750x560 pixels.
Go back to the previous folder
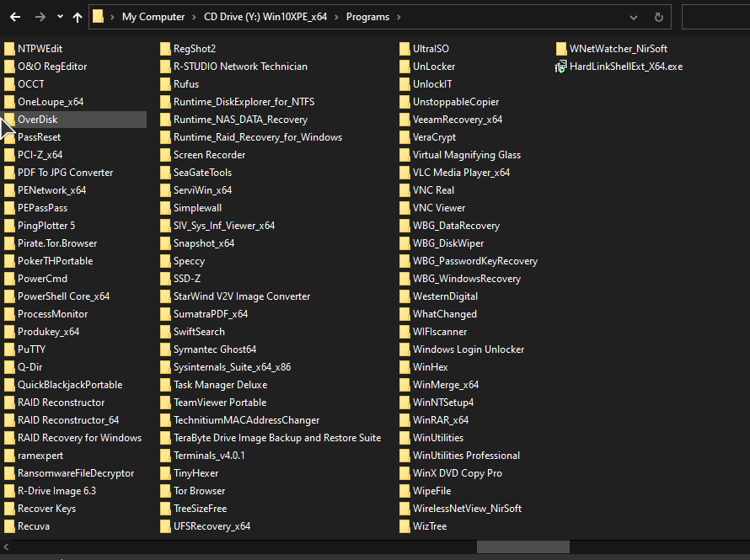15,17
